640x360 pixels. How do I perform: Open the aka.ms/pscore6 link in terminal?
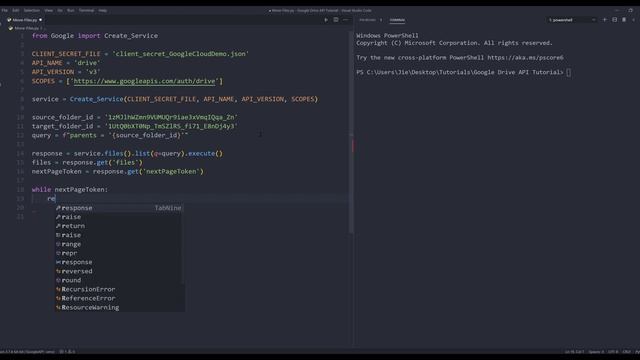coord(525,58)
